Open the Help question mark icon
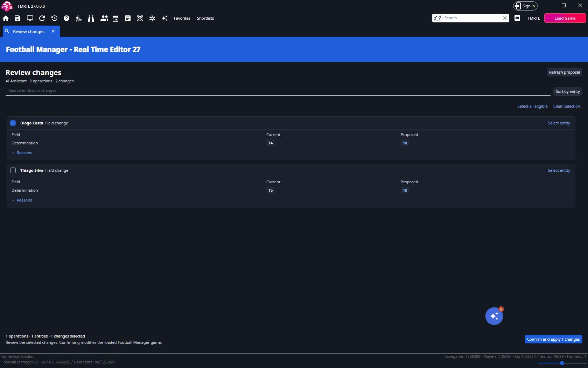 pos(66,18)
